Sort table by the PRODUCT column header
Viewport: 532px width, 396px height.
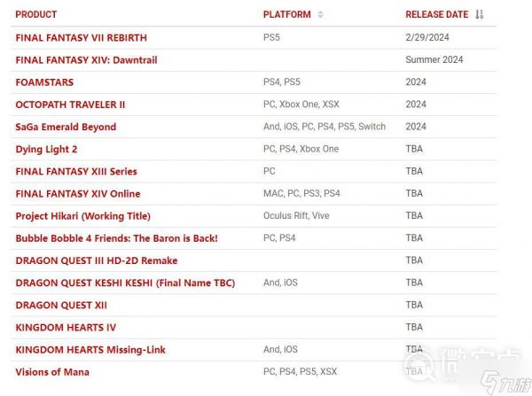coord(36,15)
